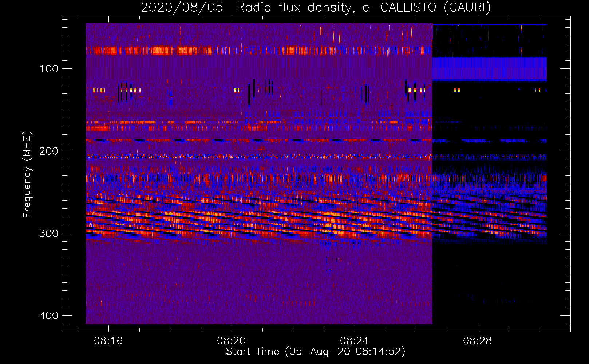Click the 200 frequency tick label
The image size is (589, 364).
(49, 151)
